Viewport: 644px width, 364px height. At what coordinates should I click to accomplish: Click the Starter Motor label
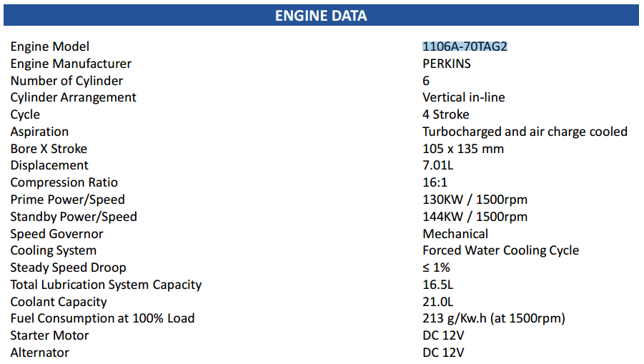[x=49, y=335]
